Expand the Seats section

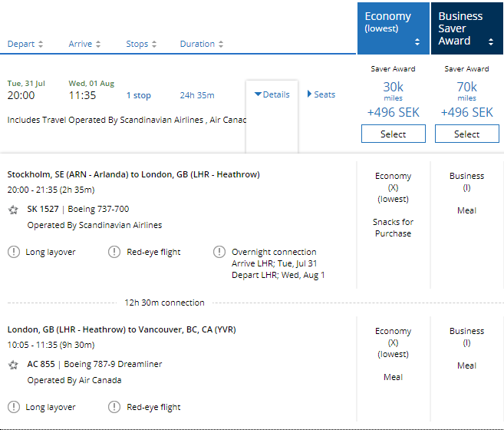(321, 94)
